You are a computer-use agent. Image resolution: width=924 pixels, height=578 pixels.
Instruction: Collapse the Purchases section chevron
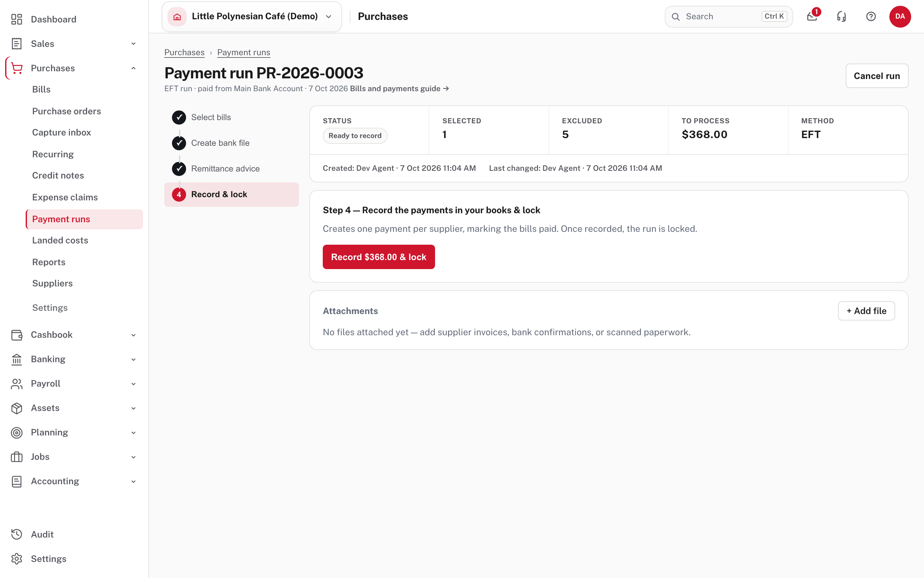pos(133,68)
